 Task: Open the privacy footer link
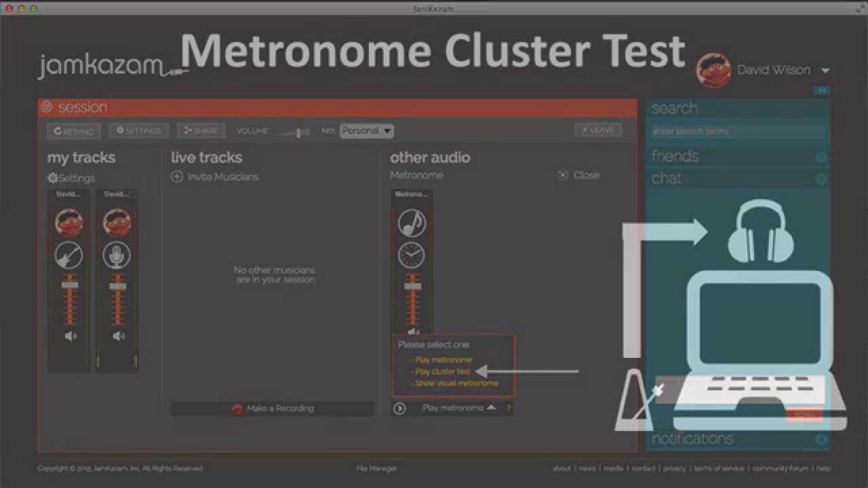(x=675, y=468)
